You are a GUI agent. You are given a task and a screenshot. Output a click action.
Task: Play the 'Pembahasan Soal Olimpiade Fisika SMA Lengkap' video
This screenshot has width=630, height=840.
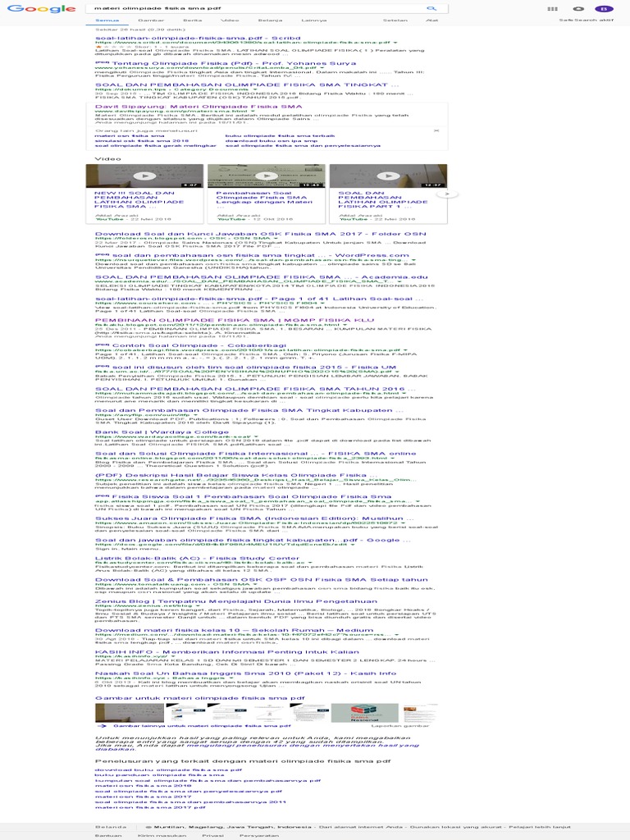267,176
